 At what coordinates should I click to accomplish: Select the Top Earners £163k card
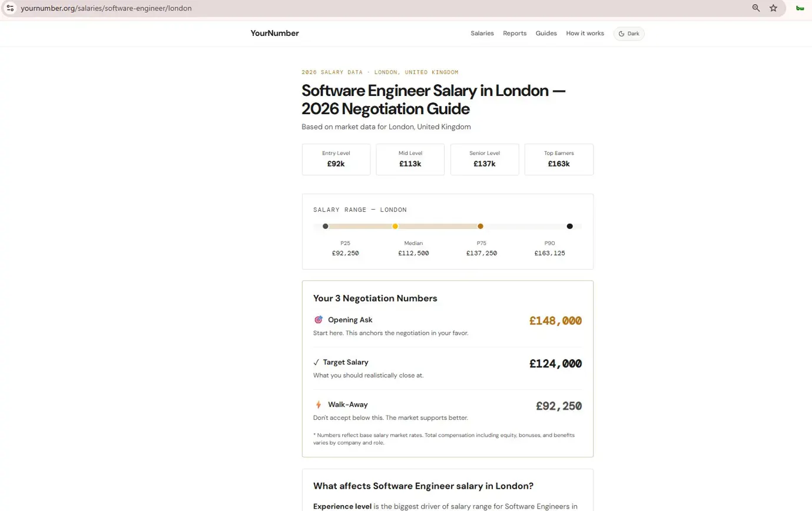(559, 160)
